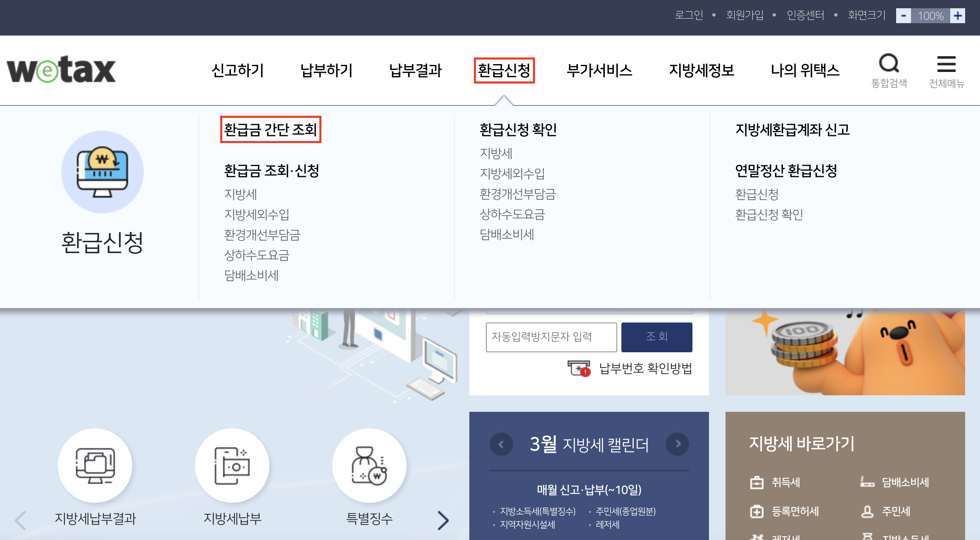Click the wetax logo

click(x=61, y=69)
